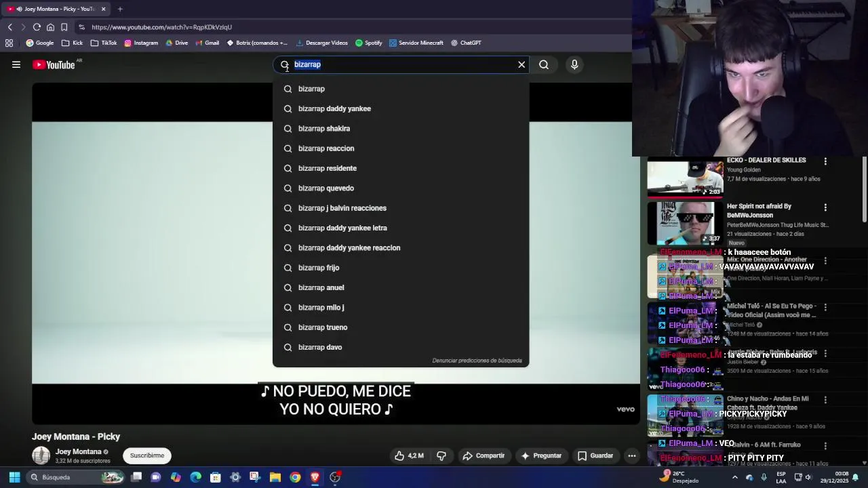This screenshot has height=488, width=868.
Task: Open Google Chrome from the taskbar
Action: 295,477
